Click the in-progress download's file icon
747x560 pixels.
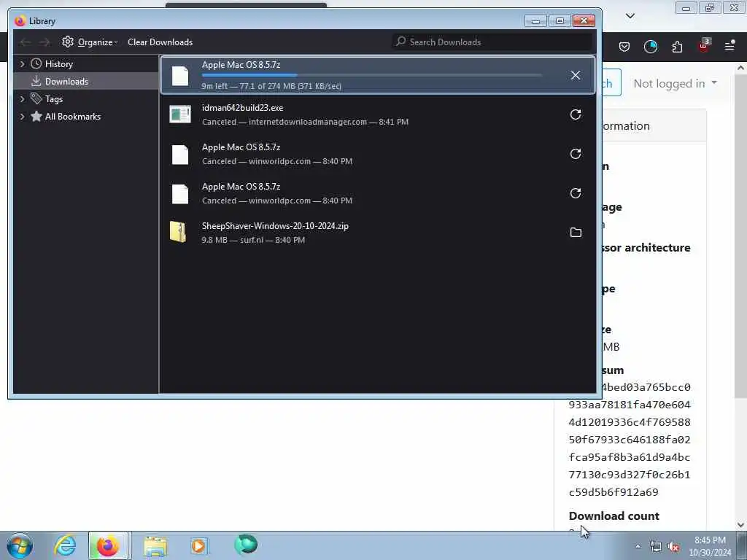[180, 76]
